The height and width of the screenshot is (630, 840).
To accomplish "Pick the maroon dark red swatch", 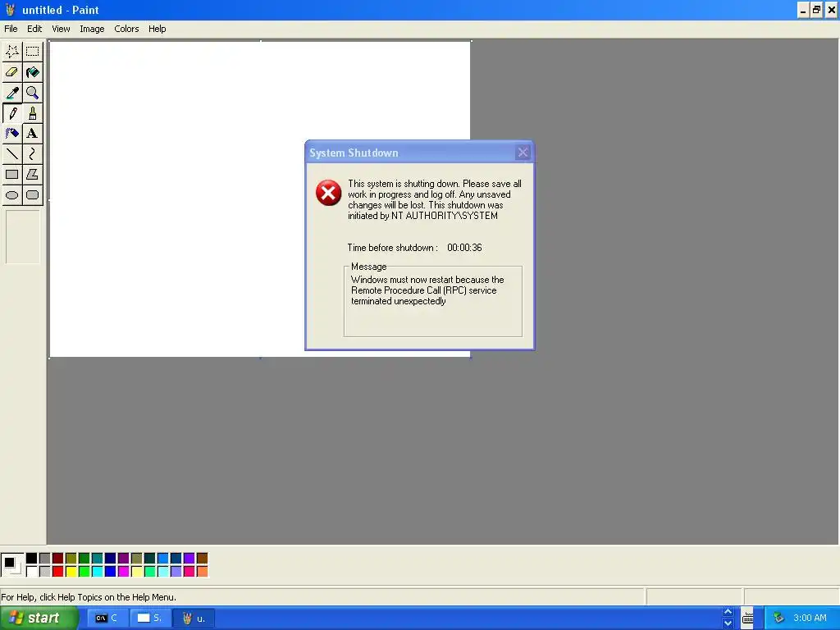I will coord(58,559).
